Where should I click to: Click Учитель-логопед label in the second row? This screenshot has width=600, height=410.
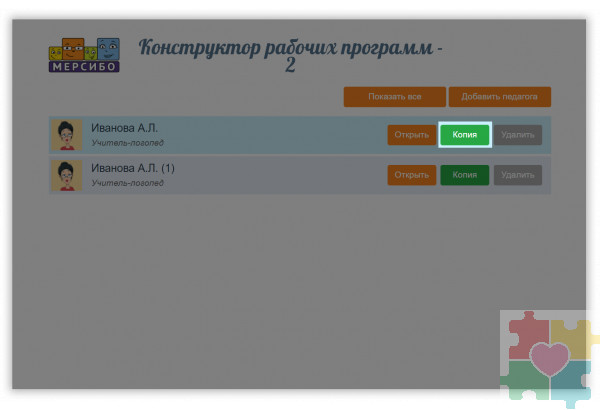(127, 183)
